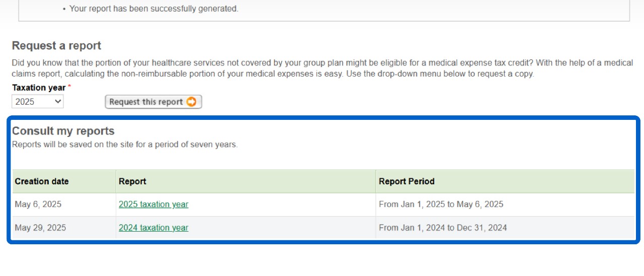Click the report successfully generated message
Image resolution: width=644 pixels, height=276 pixels.
click(153, 9)
